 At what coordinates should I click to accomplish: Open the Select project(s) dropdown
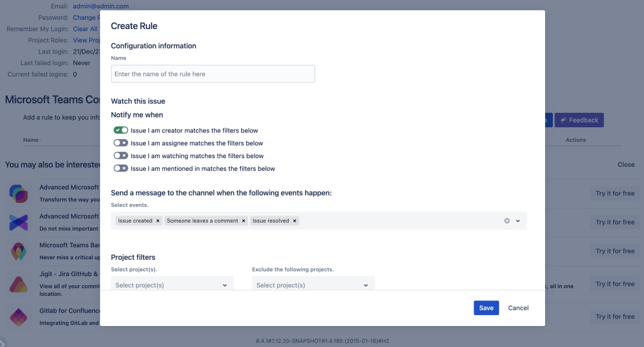tap(172, 285)
